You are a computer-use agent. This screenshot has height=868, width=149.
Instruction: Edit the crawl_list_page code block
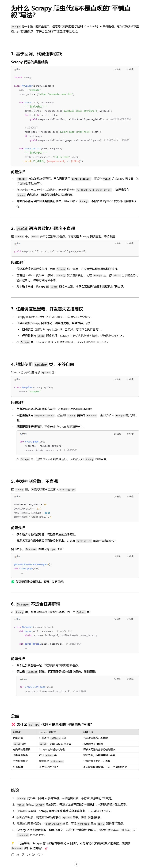pyautogui.click(x=130, y=679)
